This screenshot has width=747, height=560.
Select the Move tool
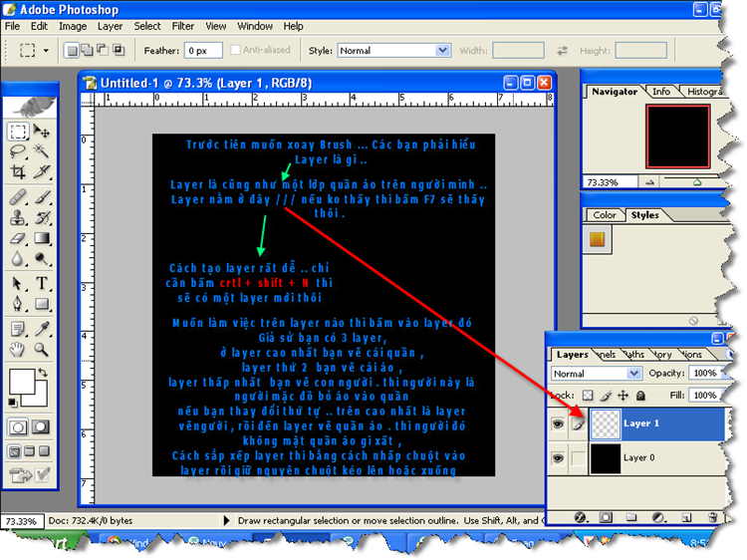tap(42, 132)
